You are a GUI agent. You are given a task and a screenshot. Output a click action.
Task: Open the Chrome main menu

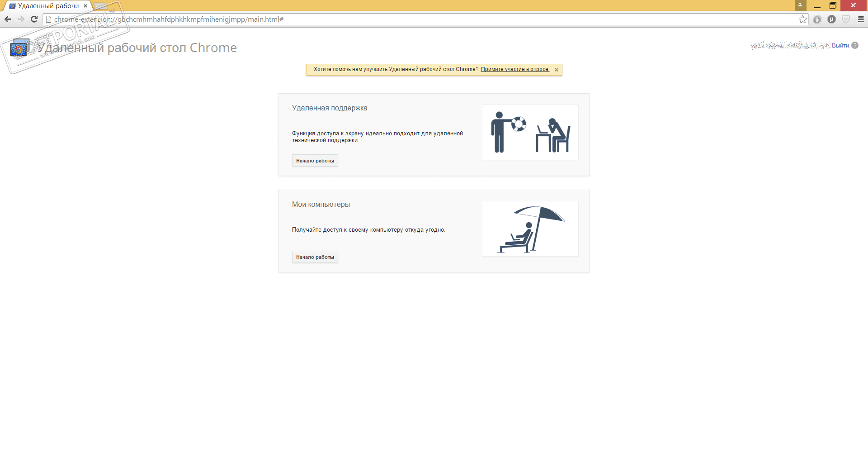coord(861,19)
